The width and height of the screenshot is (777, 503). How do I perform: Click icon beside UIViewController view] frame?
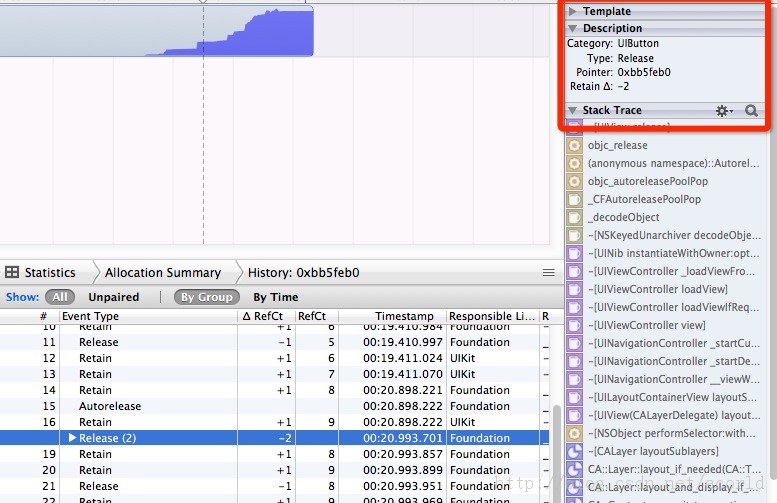pos(574,325)
